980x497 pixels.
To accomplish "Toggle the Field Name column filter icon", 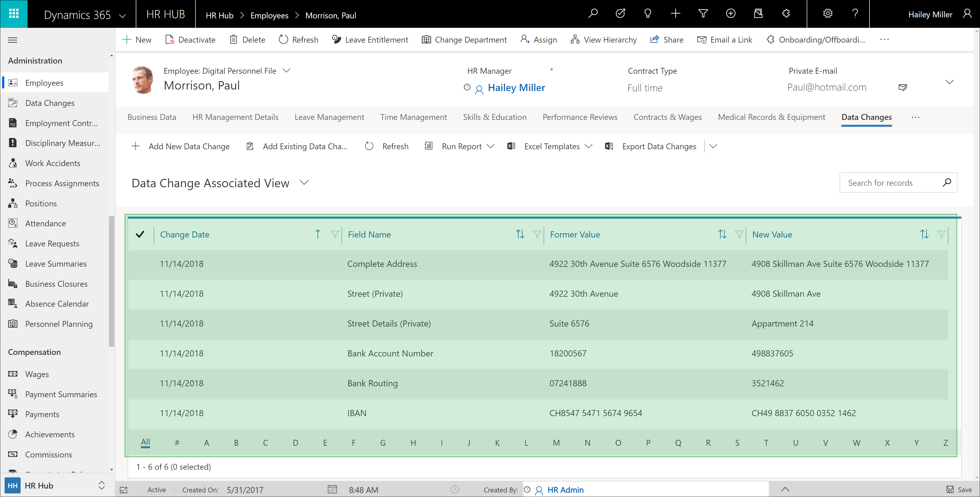I will [537, 234].
